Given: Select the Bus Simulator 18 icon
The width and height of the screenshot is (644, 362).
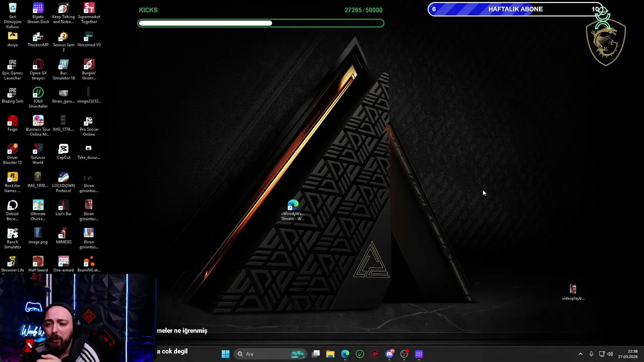Looking at the screenshot, I should tap(63, 70).
